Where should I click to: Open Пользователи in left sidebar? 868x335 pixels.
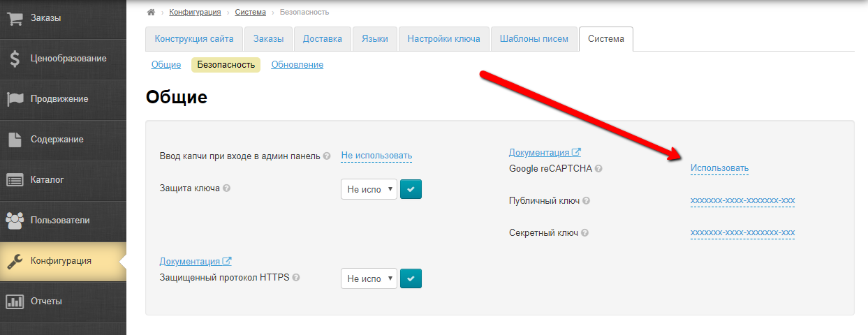(63, 221)
